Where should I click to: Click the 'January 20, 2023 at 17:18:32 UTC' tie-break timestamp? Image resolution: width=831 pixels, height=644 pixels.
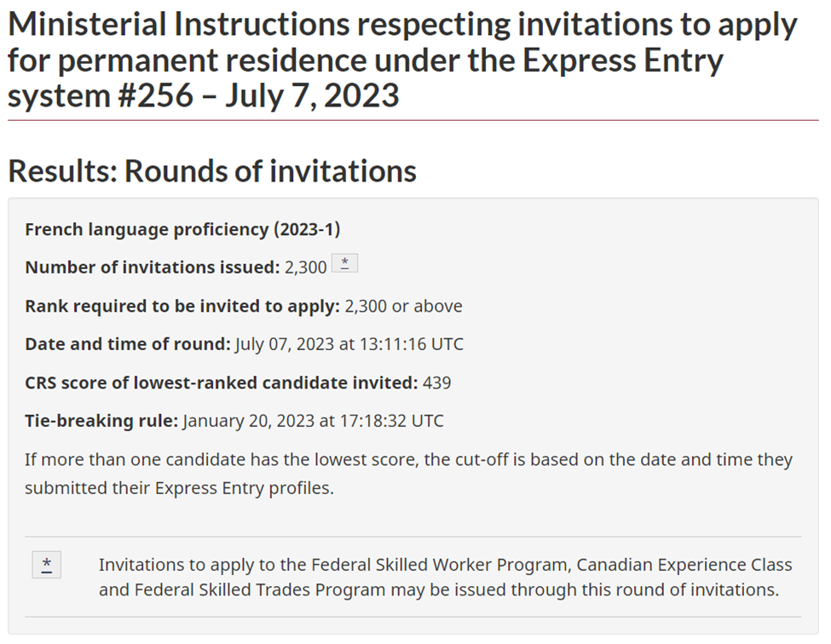click(x=313, y=421)
